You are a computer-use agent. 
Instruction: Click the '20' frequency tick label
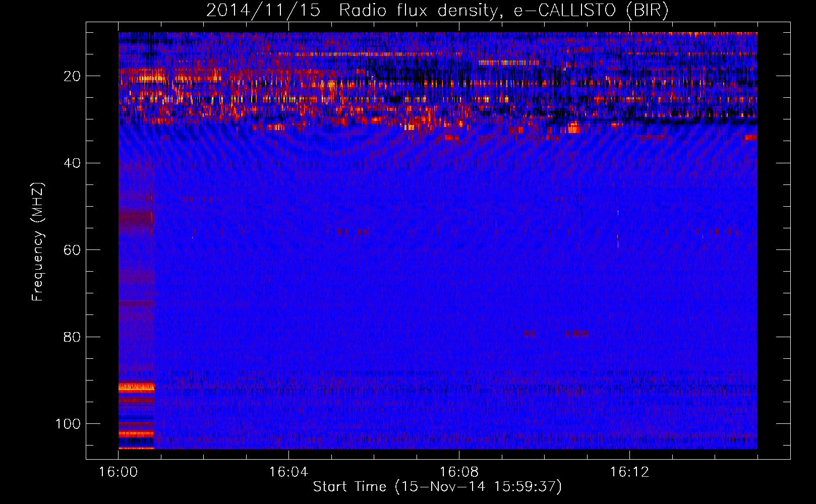(x=72, y=76)
